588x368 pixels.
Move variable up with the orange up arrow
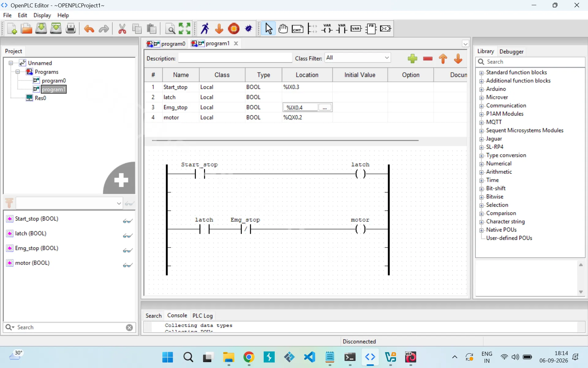443,58
